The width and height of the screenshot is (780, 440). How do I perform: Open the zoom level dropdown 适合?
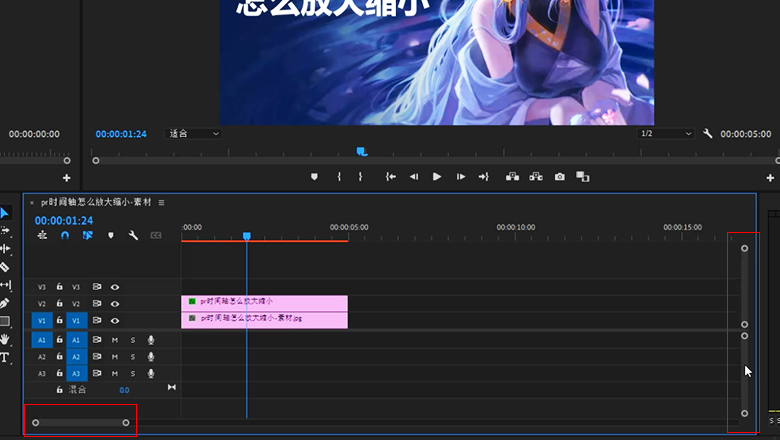[x=194, y=133]
